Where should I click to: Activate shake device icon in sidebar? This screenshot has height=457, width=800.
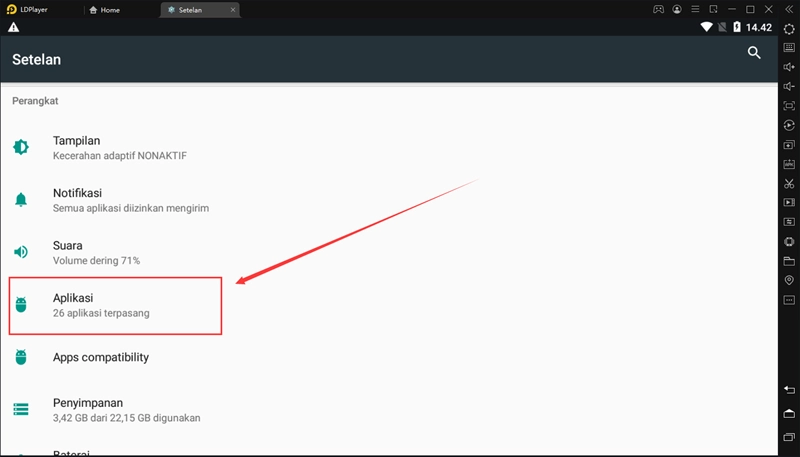[789, 242]
